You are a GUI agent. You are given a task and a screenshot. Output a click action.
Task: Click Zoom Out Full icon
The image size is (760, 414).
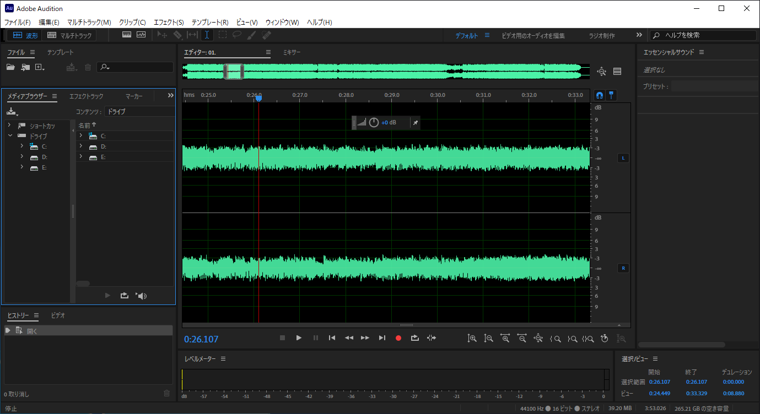538,338
